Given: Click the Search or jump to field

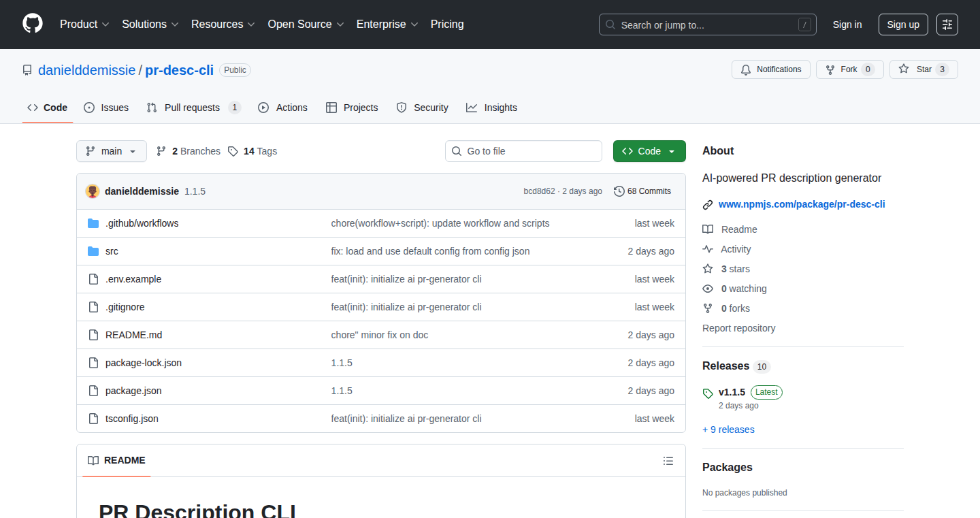Looking at the screenshot, I should pyautogui.click(x=708, y=25).
